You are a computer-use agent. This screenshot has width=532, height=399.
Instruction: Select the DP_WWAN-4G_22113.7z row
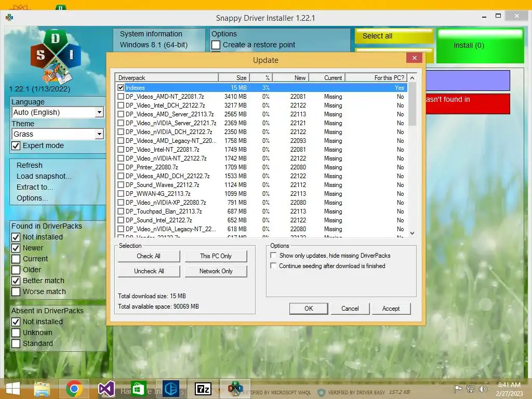pos(261,194)
